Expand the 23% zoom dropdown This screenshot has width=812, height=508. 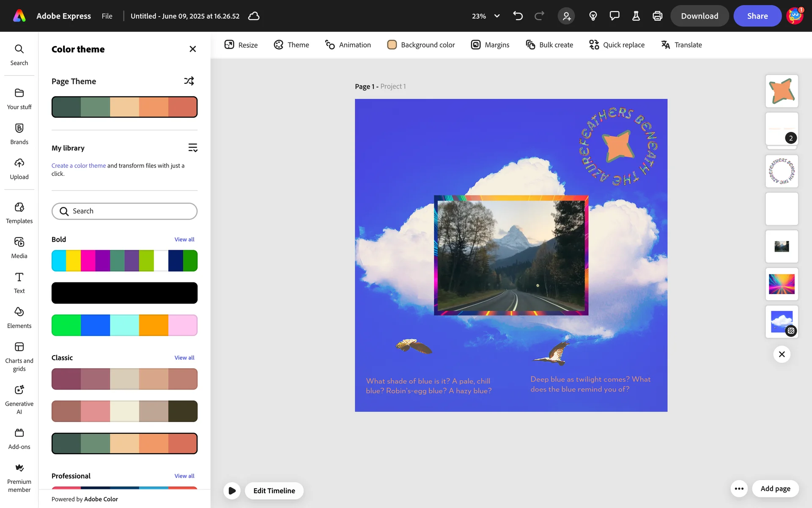point(497,16)
